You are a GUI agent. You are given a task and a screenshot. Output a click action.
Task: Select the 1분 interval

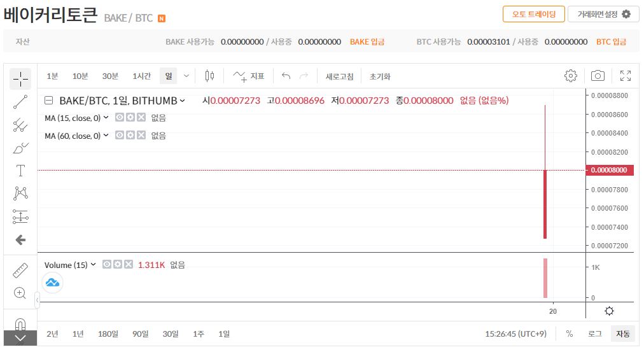tap(52, 76)
